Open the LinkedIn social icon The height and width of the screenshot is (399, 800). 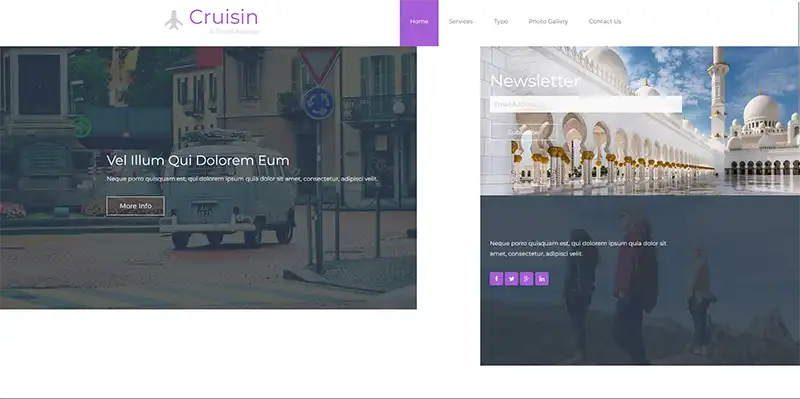click(x=542, y=279)
